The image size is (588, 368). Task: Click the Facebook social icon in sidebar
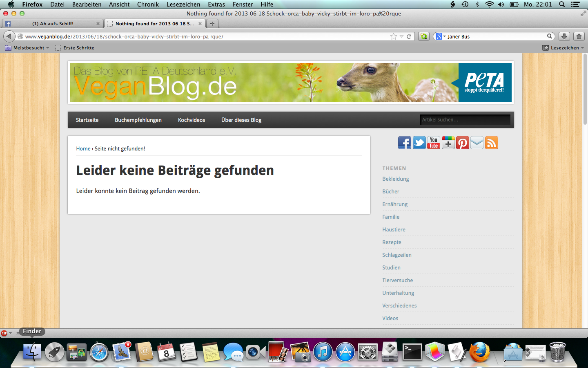pos(404,143)
